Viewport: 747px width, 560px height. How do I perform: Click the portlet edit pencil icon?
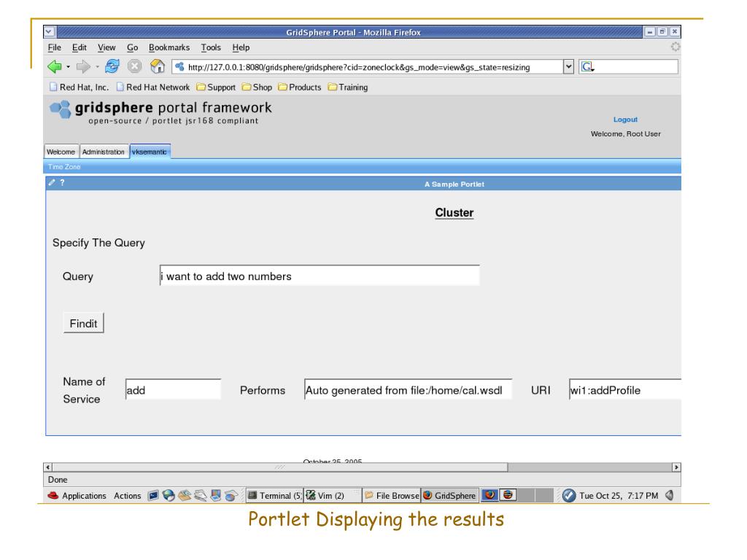pyautogui.click(x=52, y=182)
